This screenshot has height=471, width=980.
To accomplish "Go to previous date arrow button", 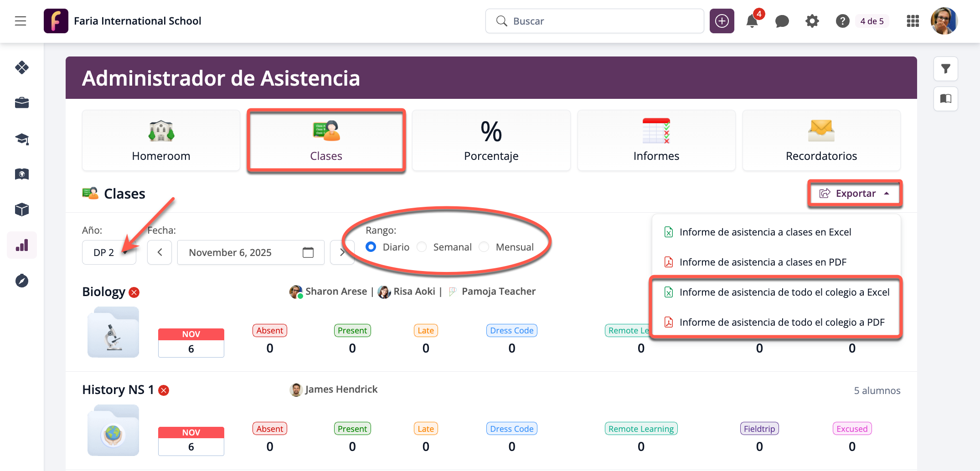I will (160, 252).
